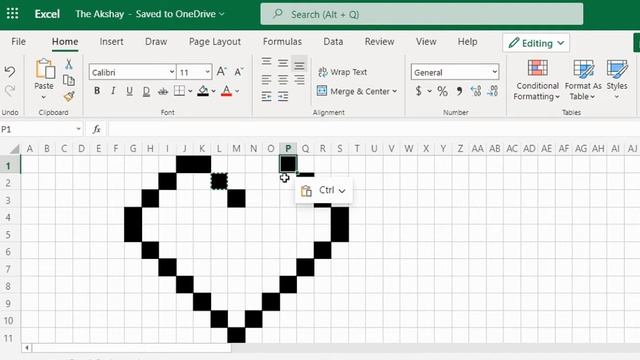Set Middle Align for cells
Viewport: 640px width, 360px height.
(283, 63)
